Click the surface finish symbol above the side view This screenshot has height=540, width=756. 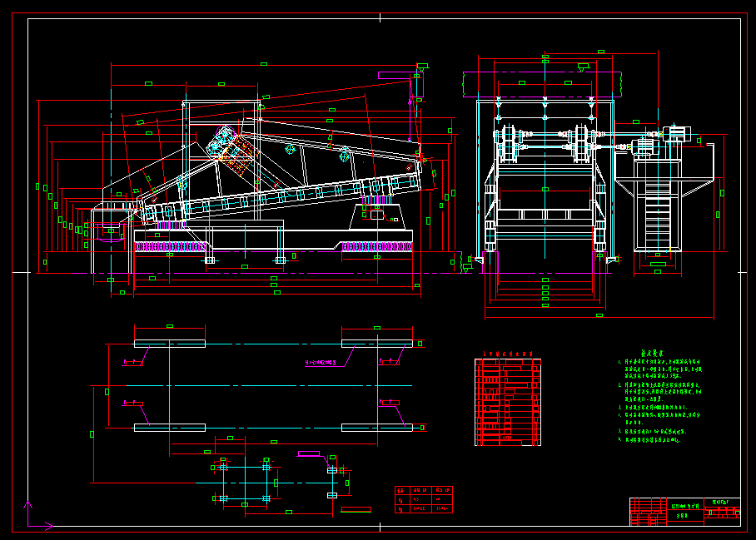[x=422, y=67]
